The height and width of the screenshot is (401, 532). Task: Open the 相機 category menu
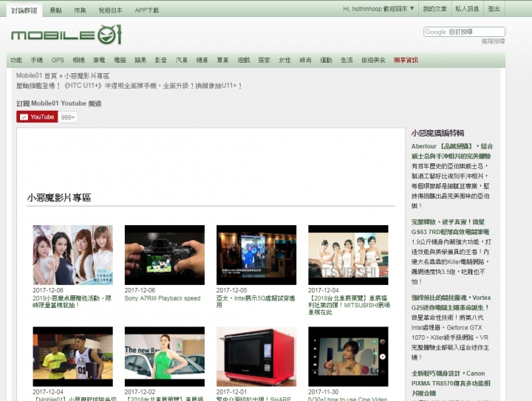78,60
